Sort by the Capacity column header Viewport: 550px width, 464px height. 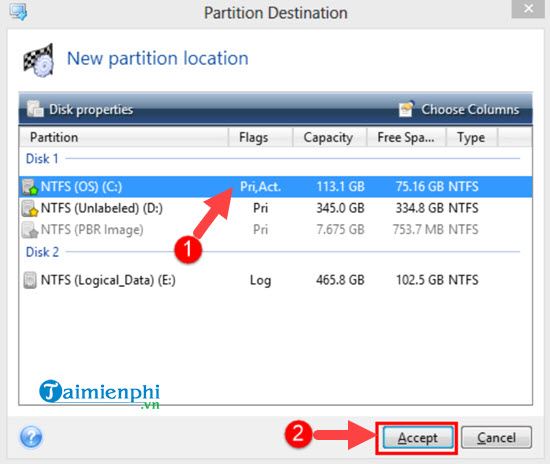coord(330,137)
